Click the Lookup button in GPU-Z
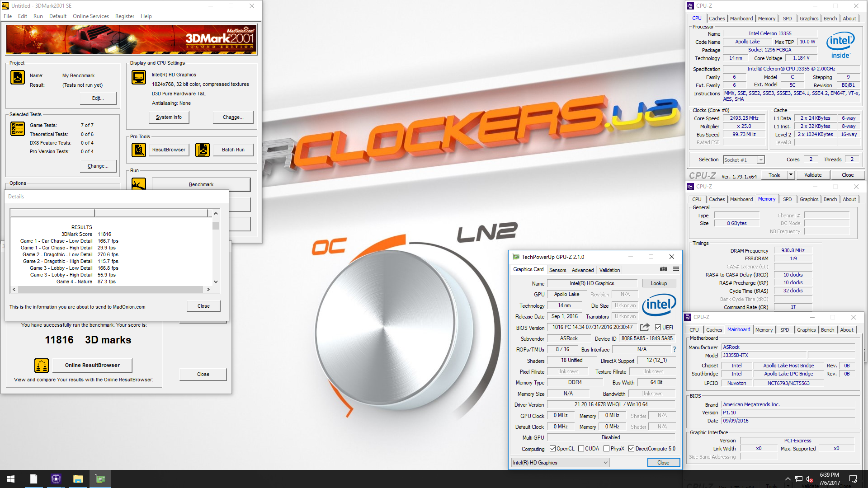The width and height of the screenshot is (868, 488). pos(659,283)
